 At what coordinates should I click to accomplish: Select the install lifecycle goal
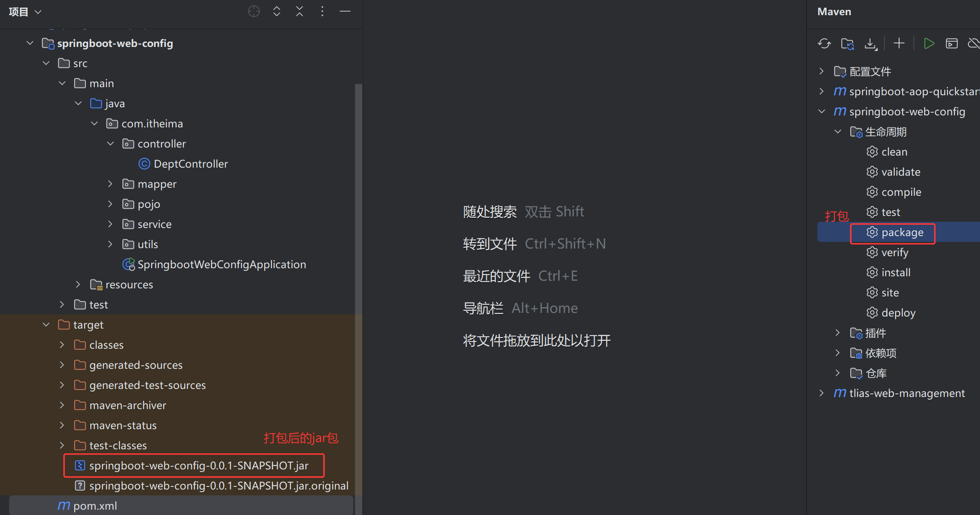[x=896, y=273]
